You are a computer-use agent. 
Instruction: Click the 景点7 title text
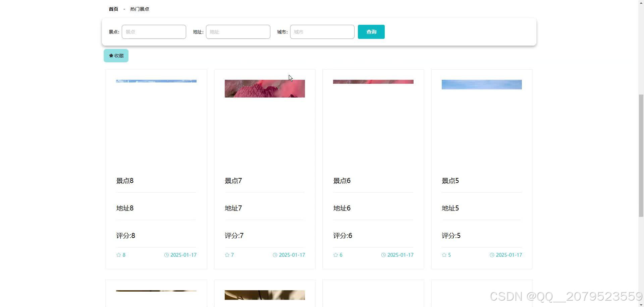tap(233, 181)
